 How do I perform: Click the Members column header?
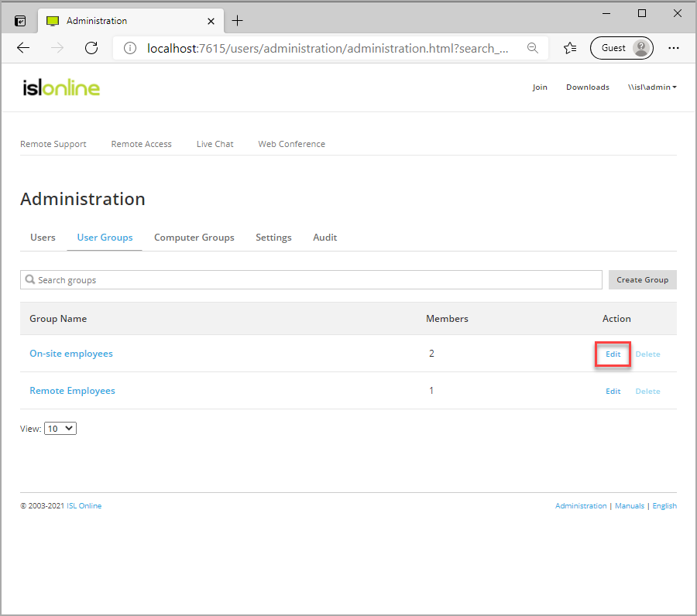447,318
